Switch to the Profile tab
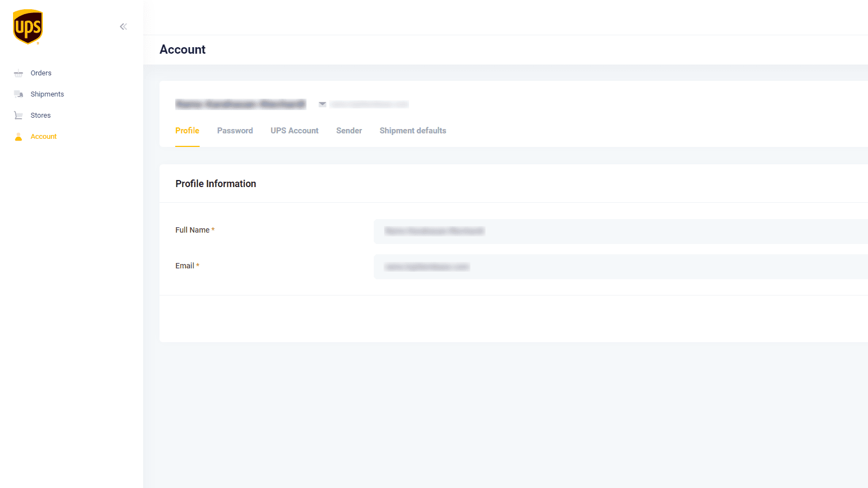The width and height of the screenshot is (868, 488). click(187, 130)
